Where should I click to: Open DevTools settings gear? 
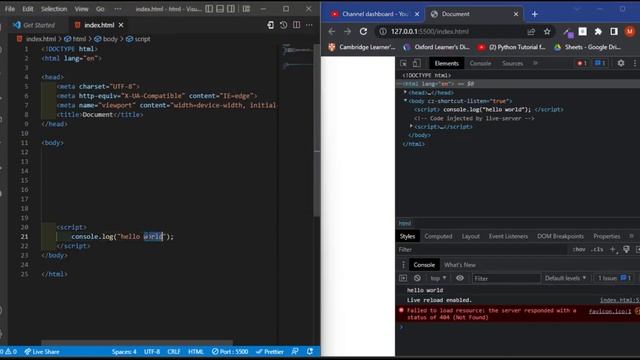(621, 63)
